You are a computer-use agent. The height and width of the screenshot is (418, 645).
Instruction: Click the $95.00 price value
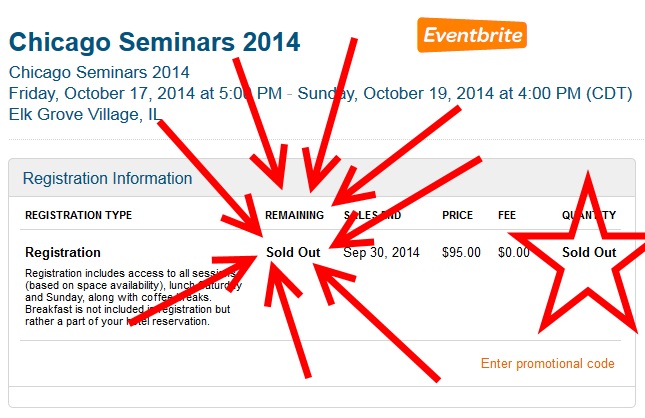tap(461, 252)
